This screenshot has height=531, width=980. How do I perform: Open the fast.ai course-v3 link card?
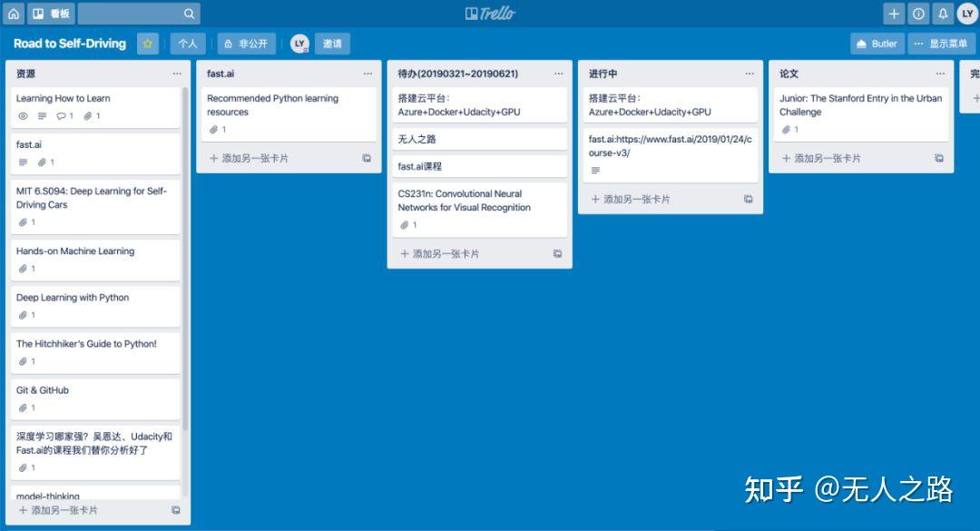click(x=670, y=154)
